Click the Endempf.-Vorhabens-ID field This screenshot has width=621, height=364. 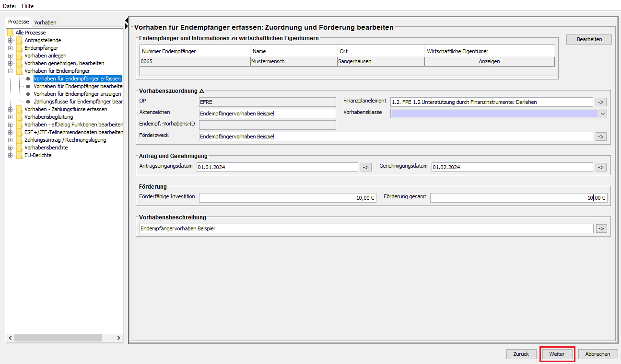pos(268,125)
